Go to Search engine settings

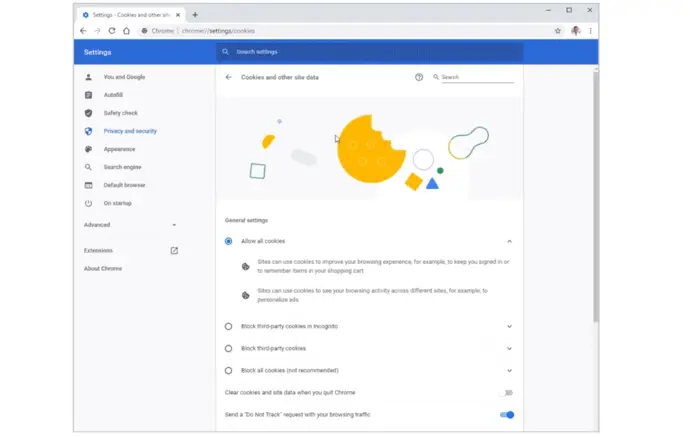(121, 167)
